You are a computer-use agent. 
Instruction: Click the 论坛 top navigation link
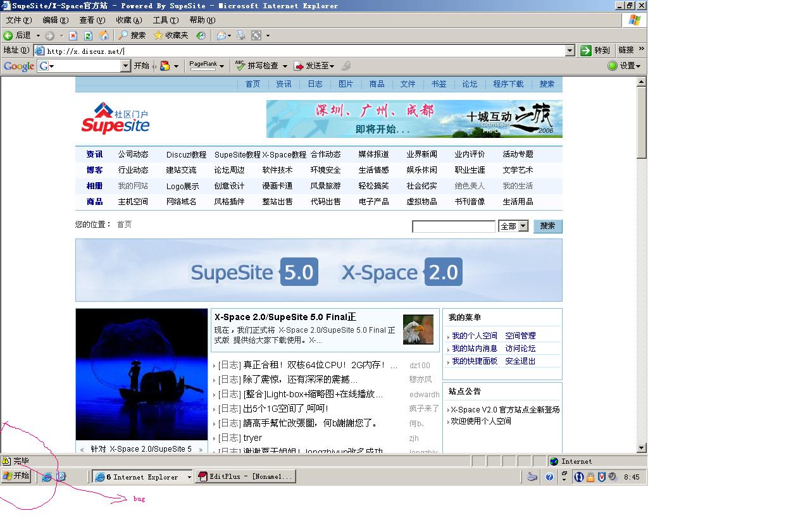pyautogui.click(x=470, y=84)
